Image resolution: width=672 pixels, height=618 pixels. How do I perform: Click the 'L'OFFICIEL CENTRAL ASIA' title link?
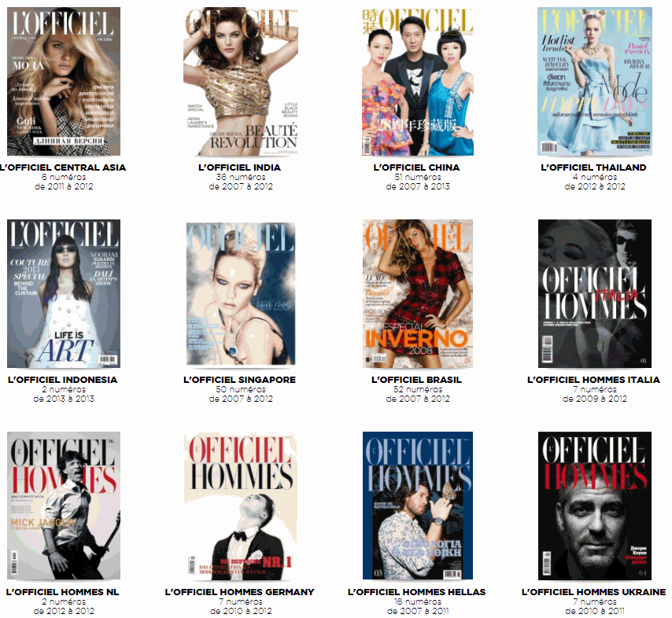[63, 167]
